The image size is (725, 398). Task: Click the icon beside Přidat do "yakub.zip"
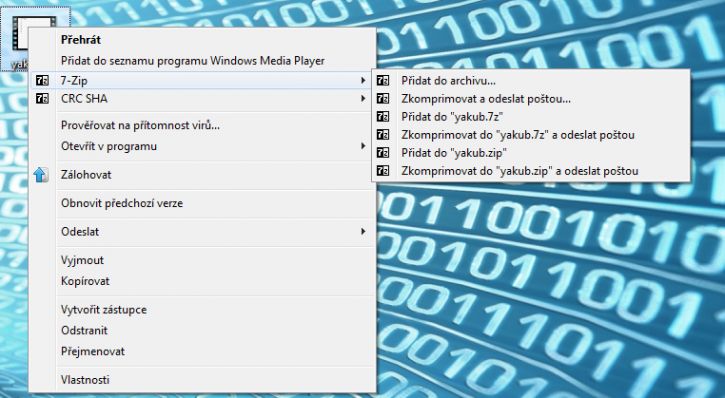pos(383,153)
